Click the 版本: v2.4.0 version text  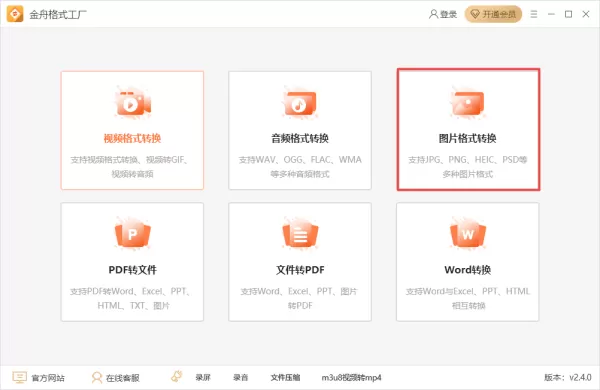point(568,377)
